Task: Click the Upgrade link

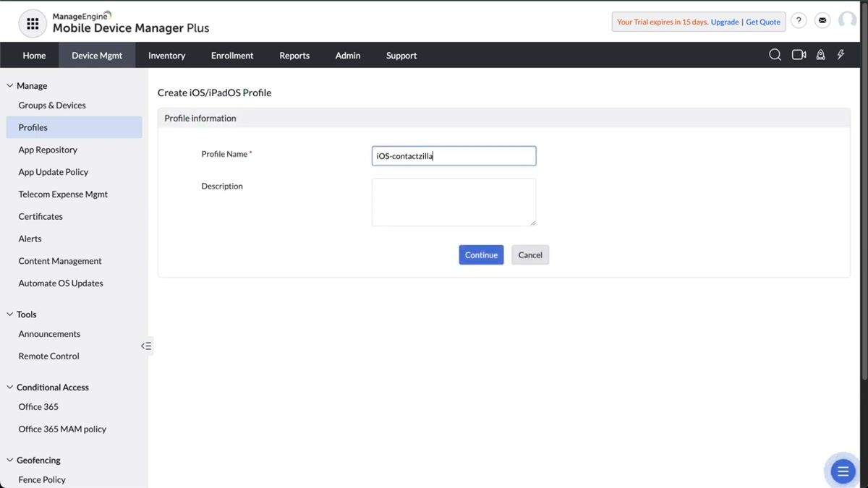Action: click(724, 22)
